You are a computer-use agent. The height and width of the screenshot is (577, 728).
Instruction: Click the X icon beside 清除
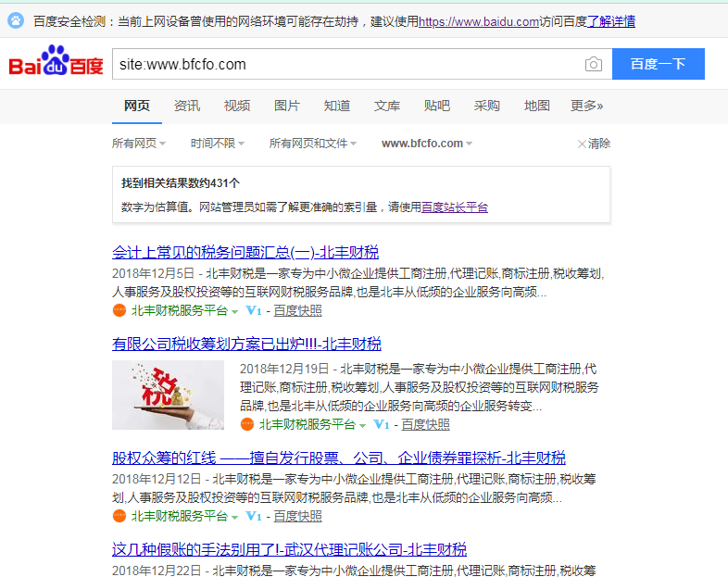pos(582,144)
